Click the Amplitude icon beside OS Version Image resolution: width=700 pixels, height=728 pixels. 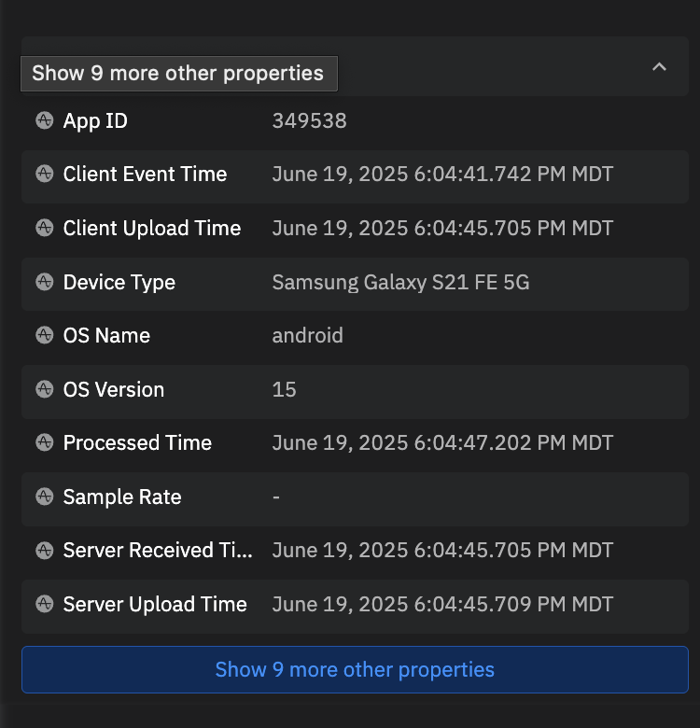[x=44, y=389]
